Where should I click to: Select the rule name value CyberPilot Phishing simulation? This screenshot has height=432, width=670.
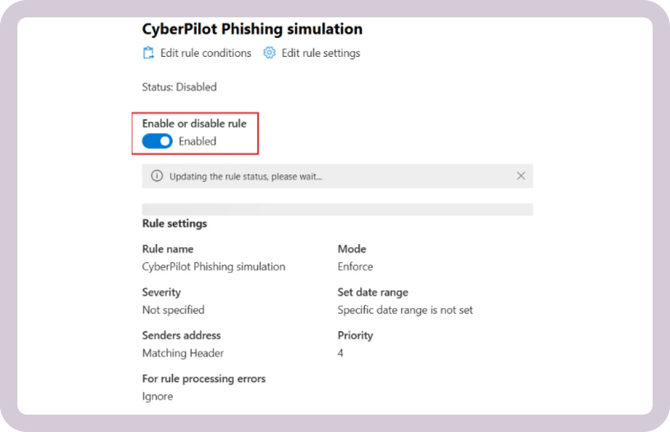coord(213,267)
